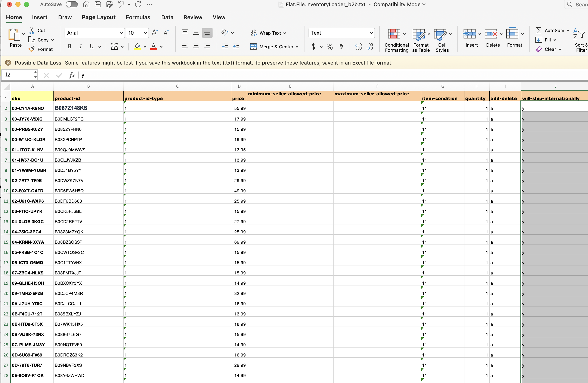Toggle the AutoSave switch

pyautogui.click(x=72, y=4)
